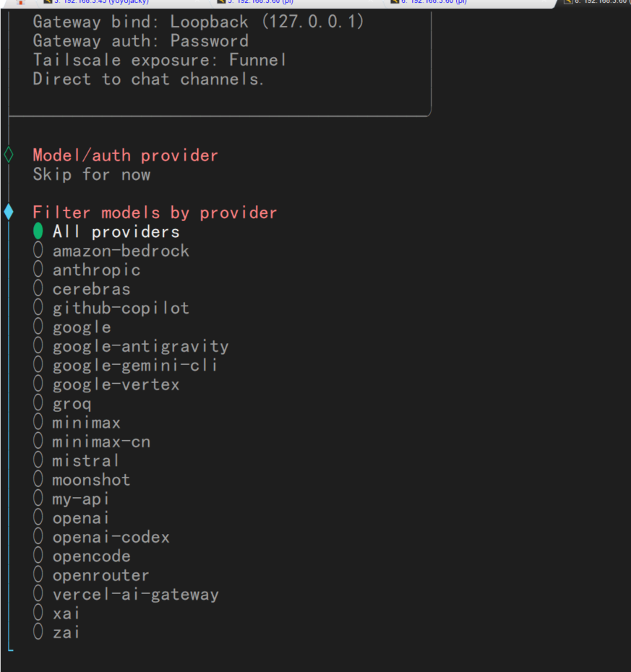This screenshot has height=672, width=631.
Task: Select the 'All providers' radio option
Action: coord(106,232)
